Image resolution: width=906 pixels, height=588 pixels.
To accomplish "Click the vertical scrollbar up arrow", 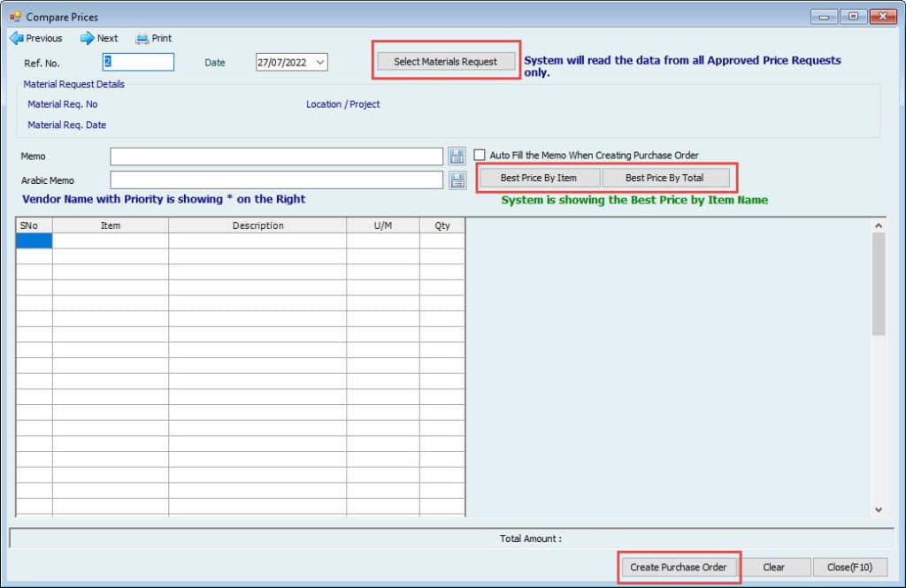I will pyautogui.click(x=879, y=225).
